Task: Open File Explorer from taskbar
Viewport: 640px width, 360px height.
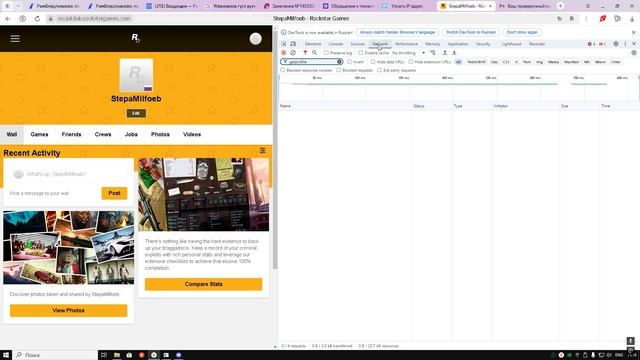Action: point(117,355)
